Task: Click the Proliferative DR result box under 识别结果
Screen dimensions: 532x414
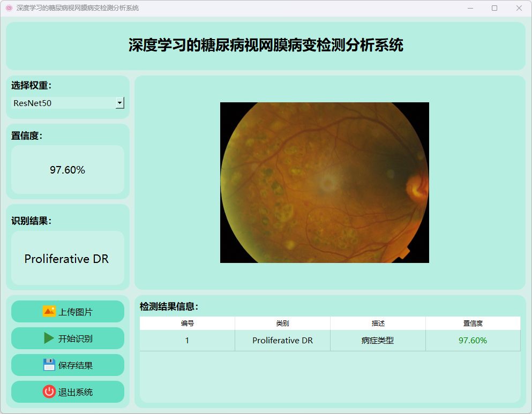Action: point(67,258)
